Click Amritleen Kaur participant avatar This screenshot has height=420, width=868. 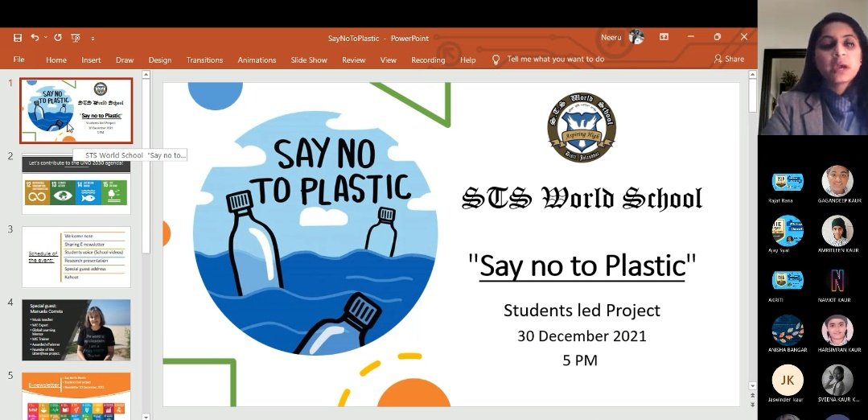[x=837, y=231]
